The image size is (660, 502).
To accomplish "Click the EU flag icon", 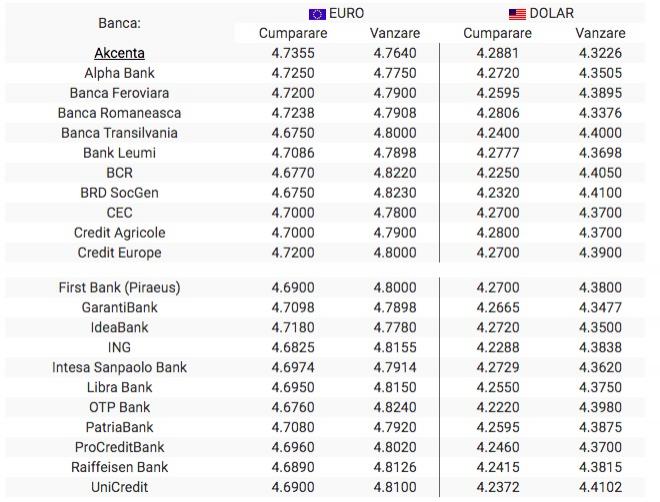I will click(x=317, y=14).
